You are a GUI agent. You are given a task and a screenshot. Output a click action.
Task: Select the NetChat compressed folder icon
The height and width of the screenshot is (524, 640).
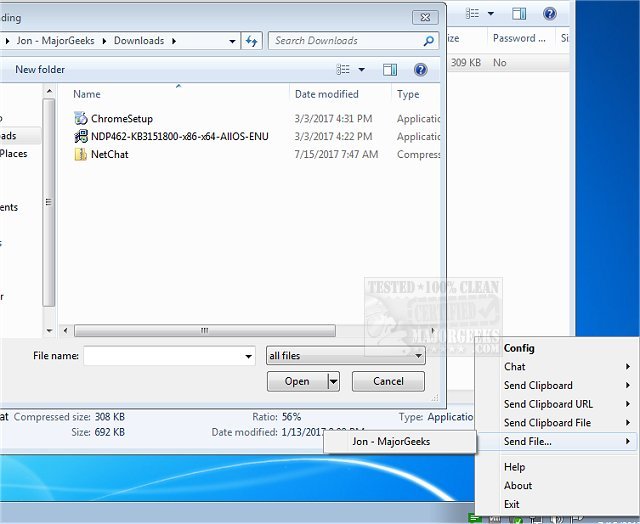click(81, 154)
